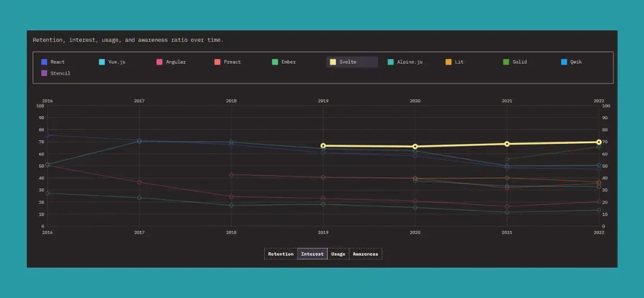Open the Awareness tab
Screen dimensions: 644x298
coord(365,254)
